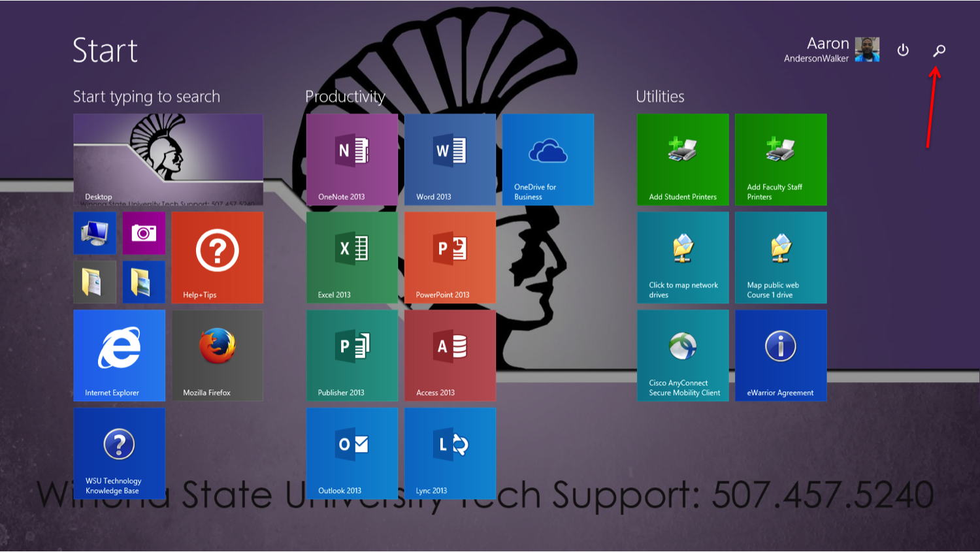Launch Mozilla Firefox
The height and width of the screenshot is (552, 980).
[x=218, y=355]
